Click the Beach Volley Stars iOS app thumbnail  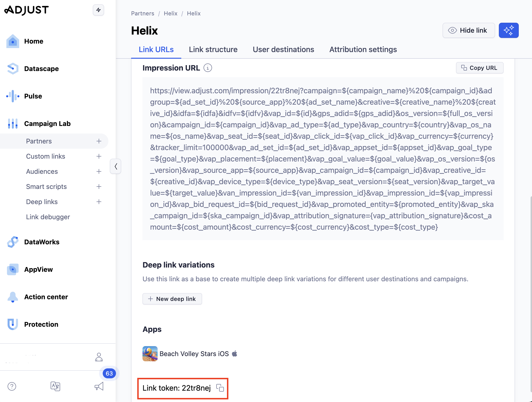(150, 353)
